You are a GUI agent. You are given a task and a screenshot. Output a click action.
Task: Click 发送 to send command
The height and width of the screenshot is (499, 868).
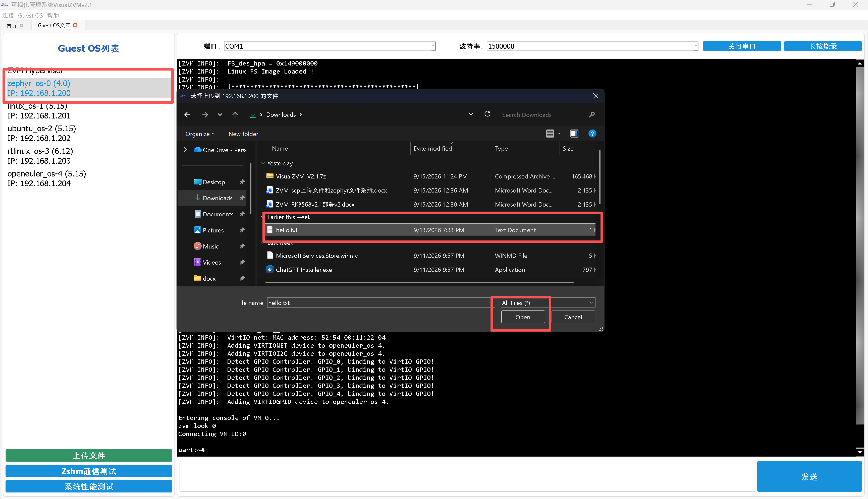coord(809,477)
